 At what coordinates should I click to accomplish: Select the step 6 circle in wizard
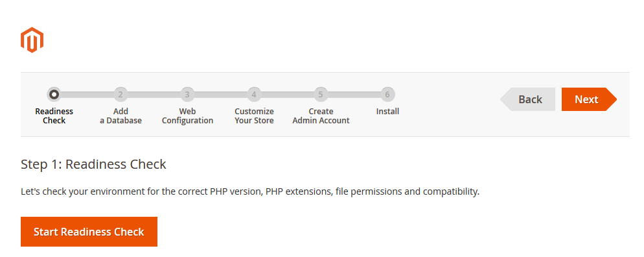(x=387, y=95)
